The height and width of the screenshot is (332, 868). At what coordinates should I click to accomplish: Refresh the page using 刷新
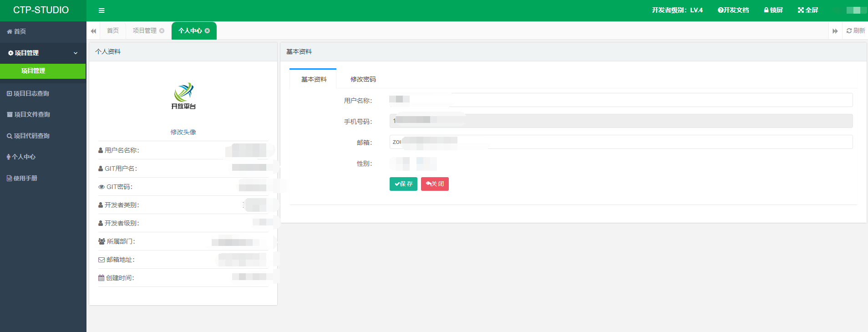point(856,31)
